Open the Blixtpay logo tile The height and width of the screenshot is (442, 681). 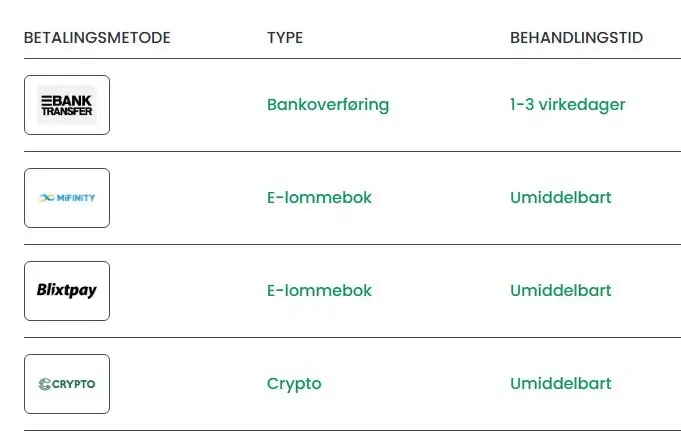point(67,291)
